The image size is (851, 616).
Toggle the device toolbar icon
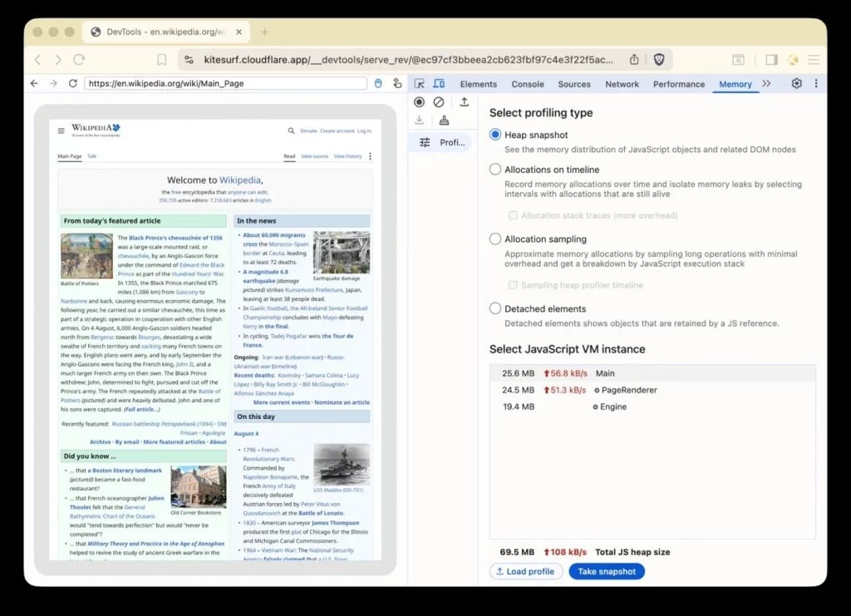(439, 84)
